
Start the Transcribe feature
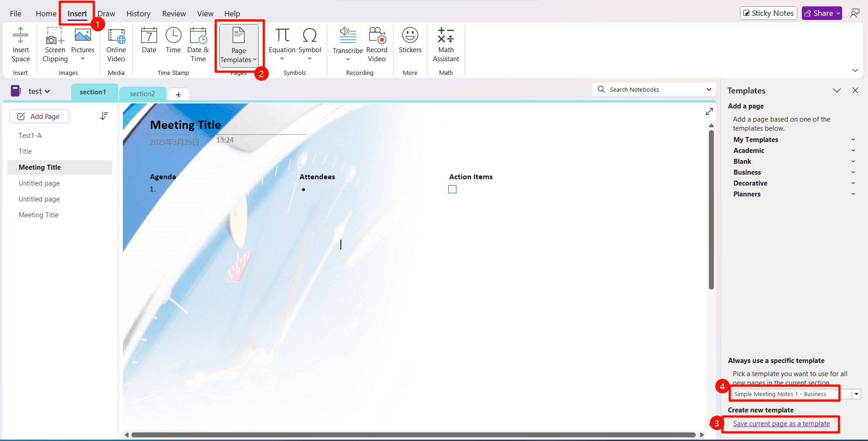pos(347,43)
